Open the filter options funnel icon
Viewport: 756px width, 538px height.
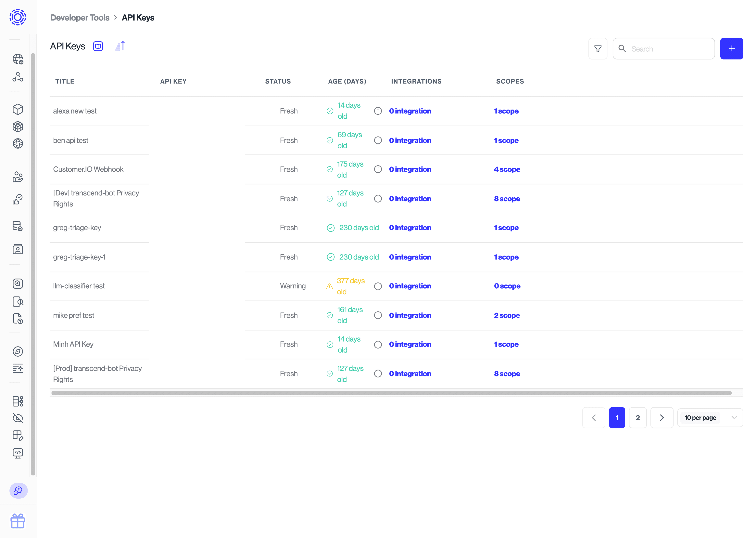pyautogui.click(x=598, y=48)
